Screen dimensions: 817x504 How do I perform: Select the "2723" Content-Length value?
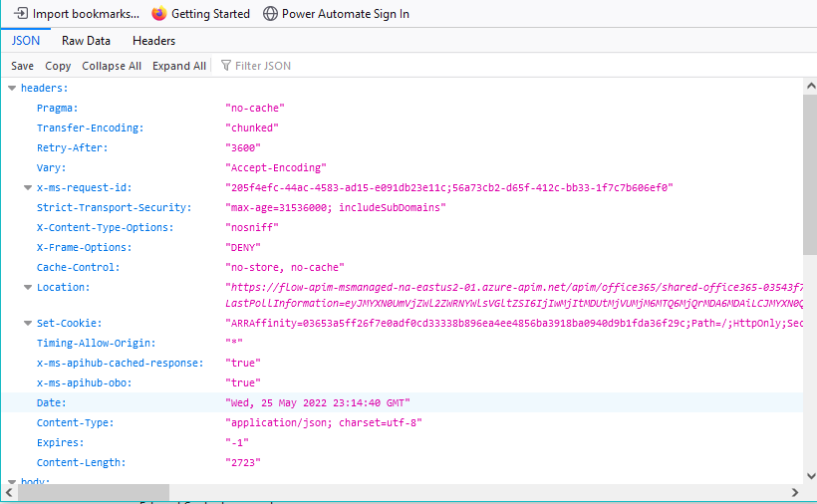pos(243,462)
